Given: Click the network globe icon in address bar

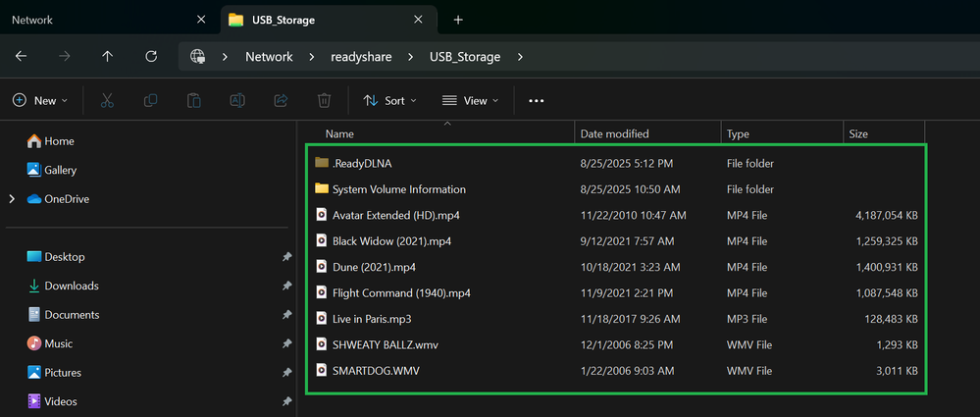Looking at the screenshot, I should point(198,56).
